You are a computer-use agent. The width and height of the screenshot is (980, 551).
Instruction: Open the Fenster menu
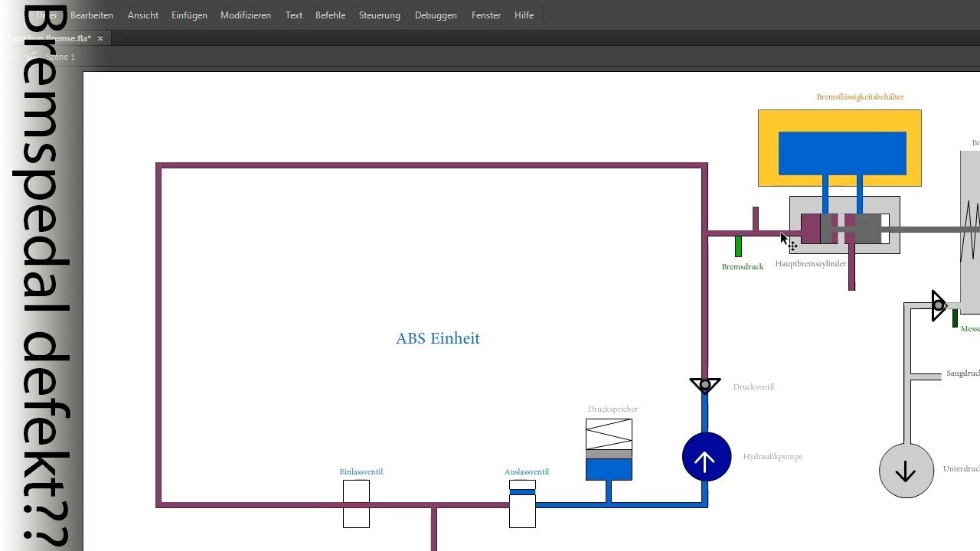click(x=486, y=15)
